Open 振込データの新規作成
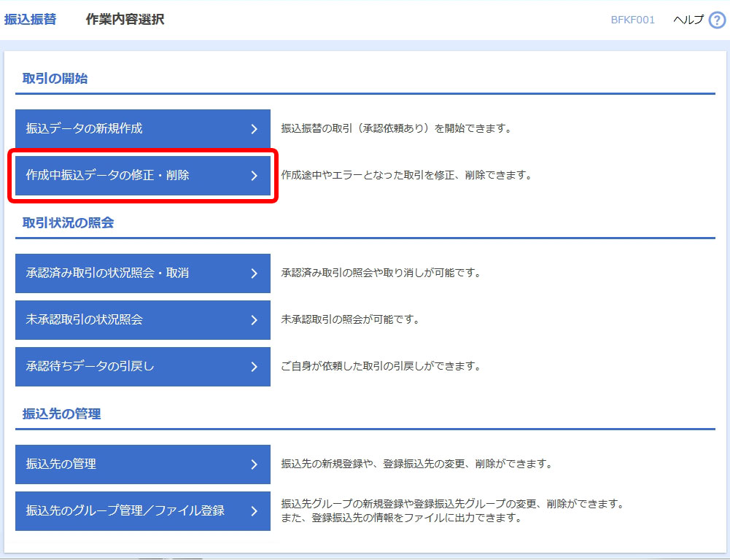 tap(143, 129)
